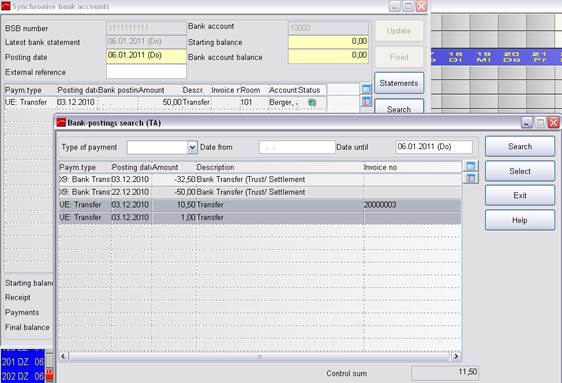Click the External reference field

coord(146,71)
